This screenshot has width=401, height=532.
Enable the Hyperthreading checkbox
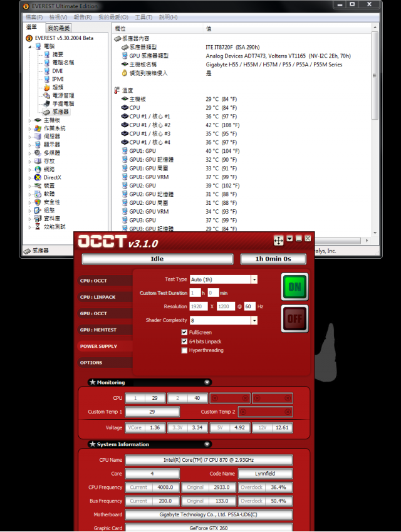tap(184, 350)
